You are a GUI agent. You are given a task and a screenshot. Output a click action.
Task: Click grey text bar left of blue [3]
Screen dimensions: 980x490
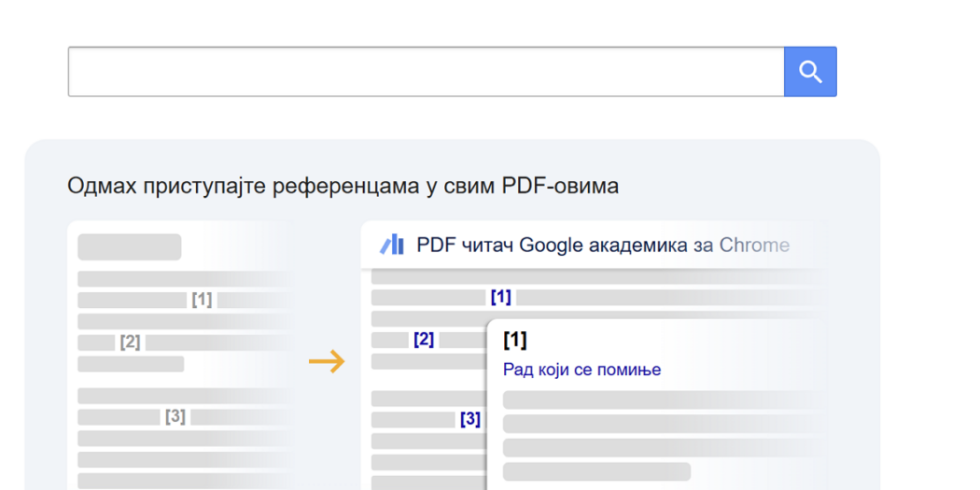pos(413,419)
